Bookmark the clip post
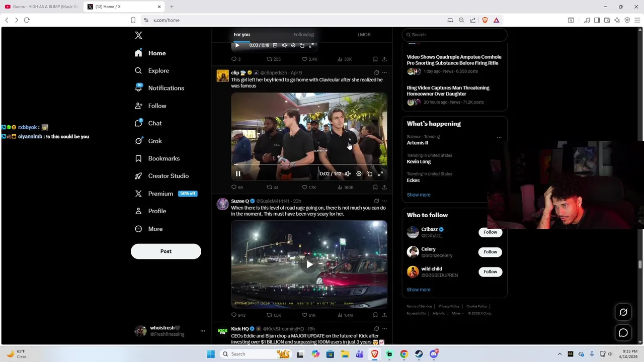 point(375,187)
